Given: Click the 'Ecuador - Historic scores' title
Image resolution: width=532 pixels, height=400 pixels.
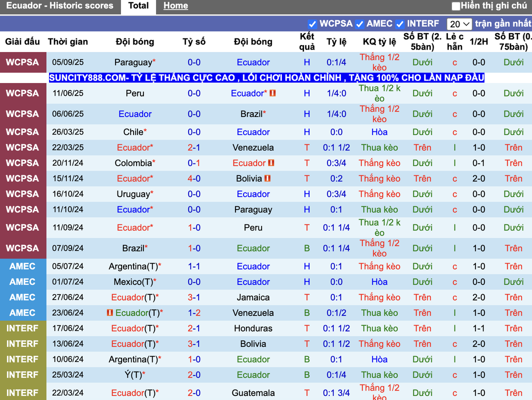Looking at the screenshot, I should (59, 6).
